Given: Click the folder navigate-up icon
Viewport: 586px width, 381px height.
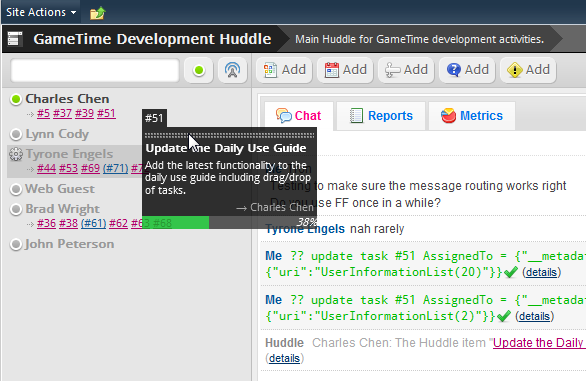Looking at the screenshot, I should tap(98, 13).
